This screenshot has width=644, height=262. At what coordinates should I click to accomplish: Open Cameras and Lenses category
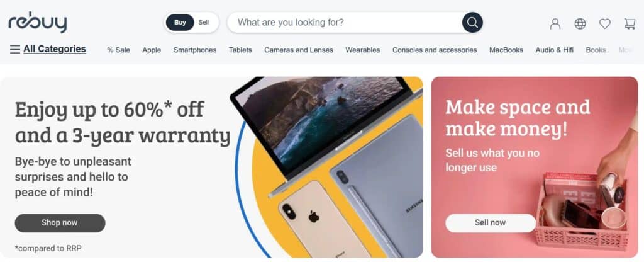pyautogui.click(x=299, y=50)
